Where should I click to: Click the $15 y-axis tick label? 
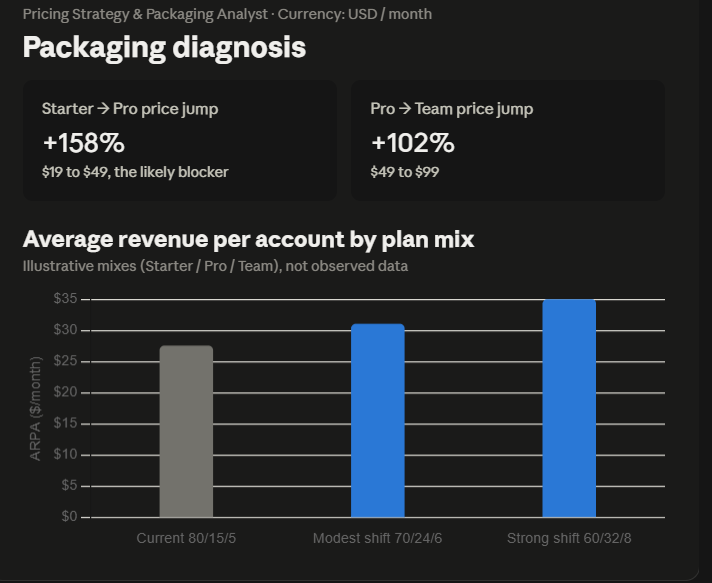(65, 423)
